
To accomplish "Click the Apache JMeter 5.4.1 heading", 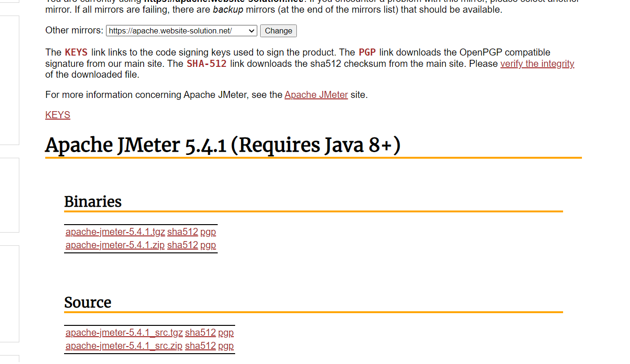I will coord(222,145).
